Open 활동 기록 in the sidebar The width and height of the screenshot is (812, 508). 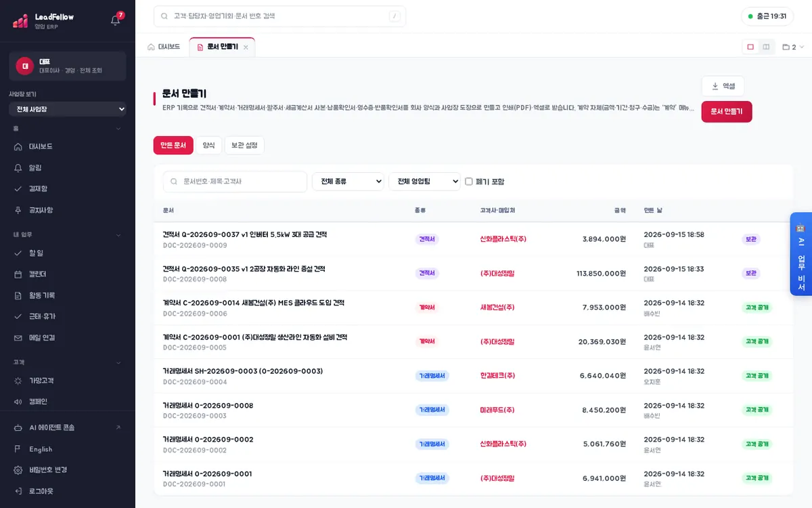tap(68, 295)
